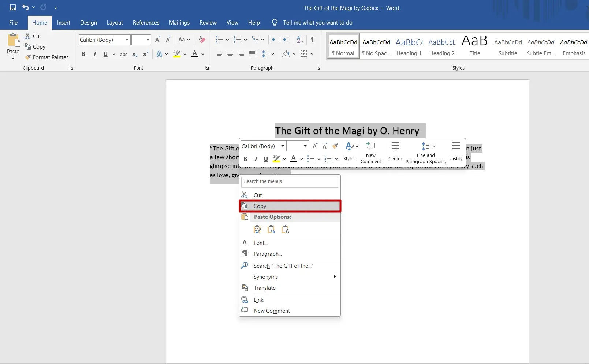Image resolution: width=589 pixels, height=364 pixels.
Task: Click the Search the menus field
Action: click(290, 182)
